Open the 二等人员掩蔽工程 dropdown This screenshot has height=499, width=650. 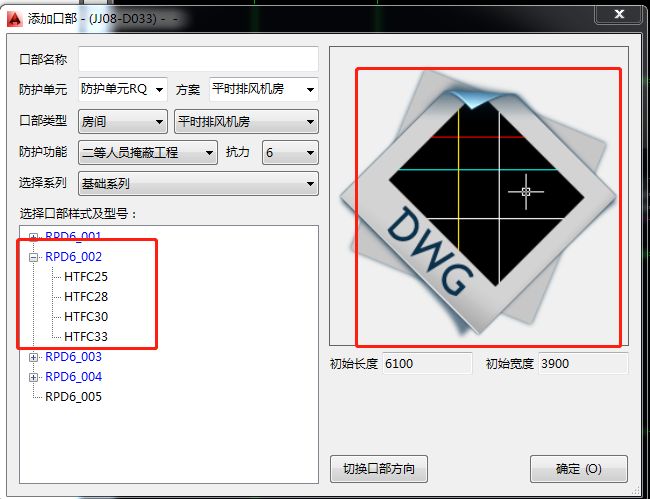coord(148,153)
